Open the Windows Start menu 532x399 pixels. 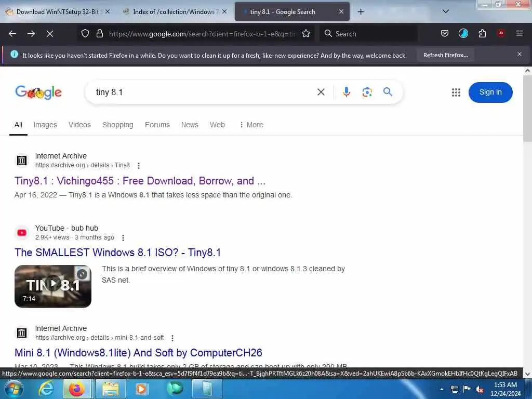point(13,389)
